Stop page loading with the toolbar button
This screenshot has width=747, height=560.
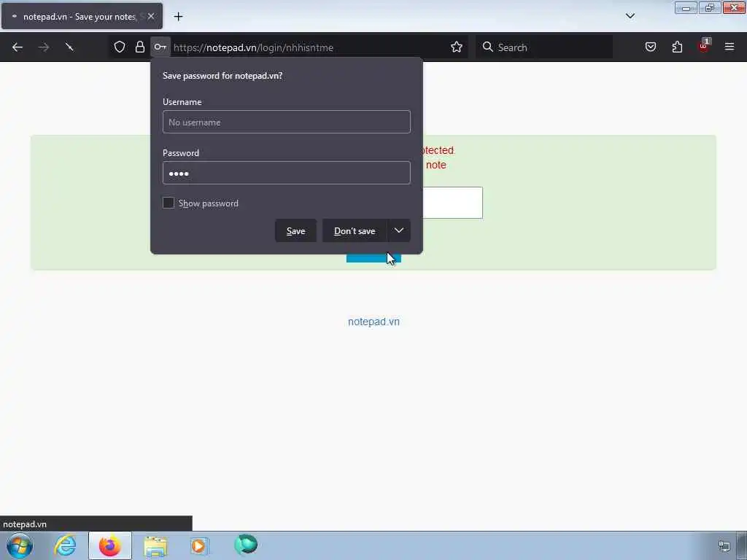[x=69, y=47]
